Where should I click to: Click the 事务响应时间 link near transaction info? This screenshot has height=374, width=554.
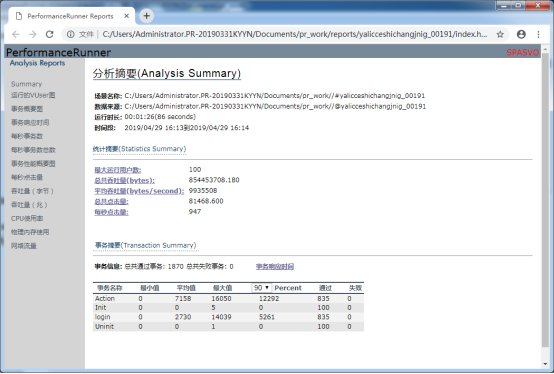[275, 266]
